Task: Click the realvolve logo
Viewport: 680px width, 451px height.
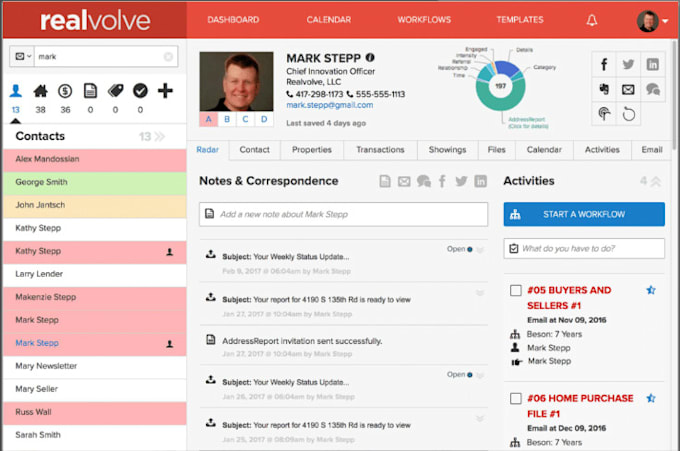Action: tap(95, 21)
